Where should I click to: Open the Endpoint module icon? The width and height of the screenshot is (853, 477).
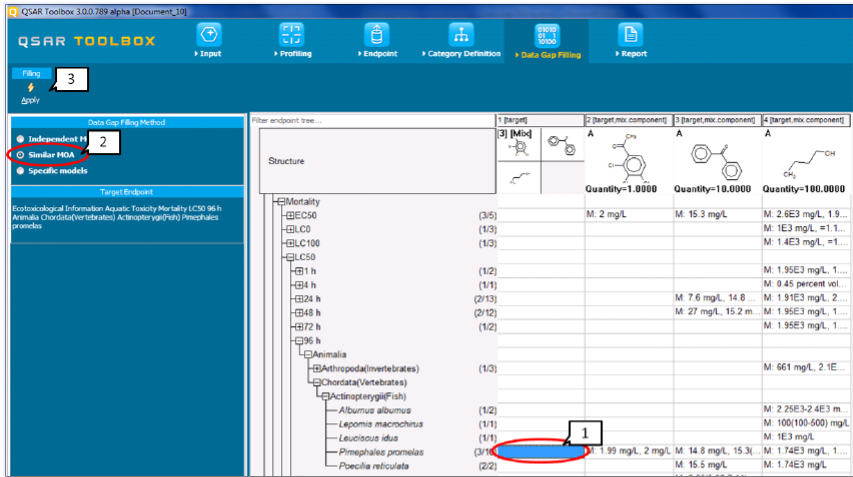tap(376, 34)
